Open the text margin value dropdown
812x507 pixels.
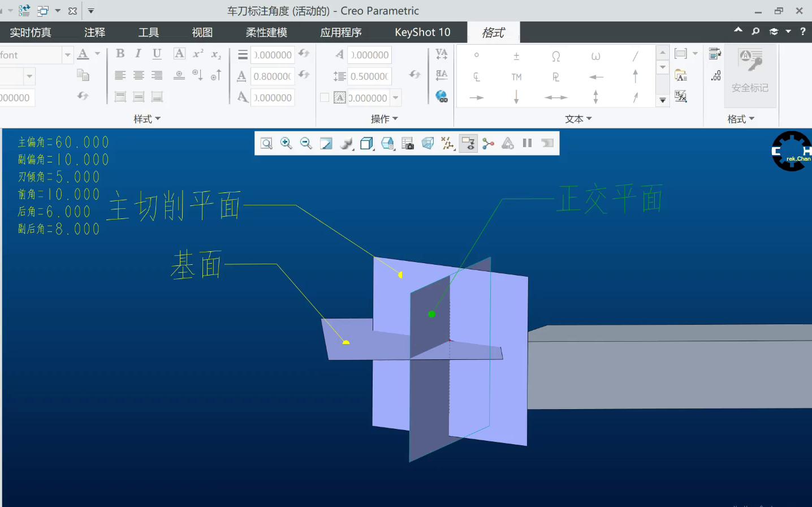click(x=396, y=98)
